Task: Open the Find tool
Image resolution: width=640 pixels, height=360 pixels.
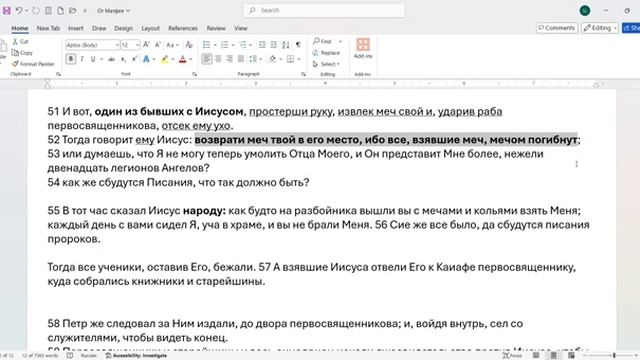Action: click(x=322, y=41)
